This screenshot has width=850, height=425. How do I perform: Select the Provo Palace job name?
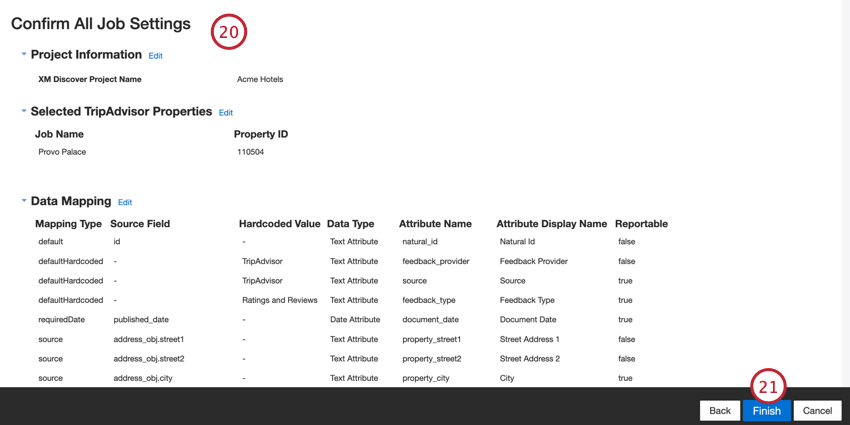click(62, 152)
